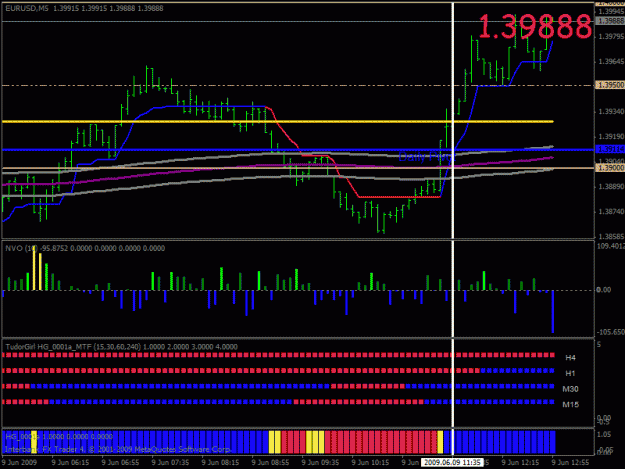Image resolution: width=625 pixels, height=469 pixels.
Task: Select the 1.39190 price axis label
Action: point(611,137)
